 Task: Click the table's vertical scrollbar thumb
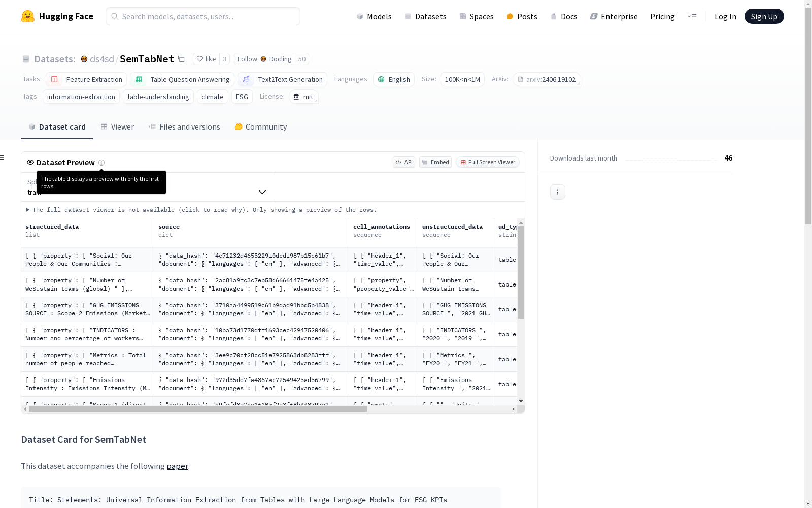(521, 272)
